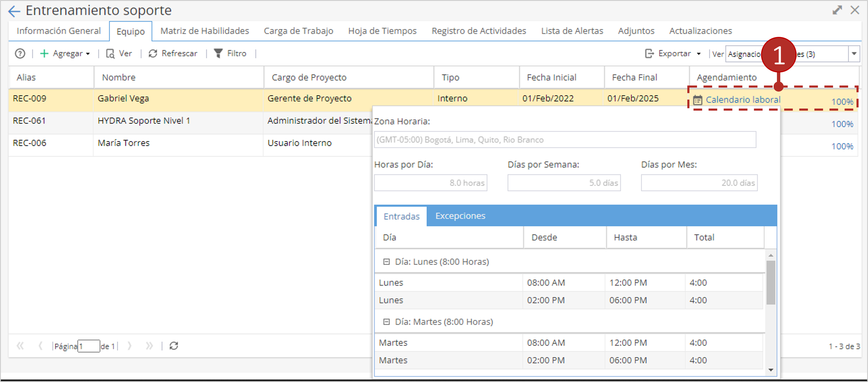Click the Martes 02:00 PM entry
The height and width of the screenshot is (382, 868).
568,360
